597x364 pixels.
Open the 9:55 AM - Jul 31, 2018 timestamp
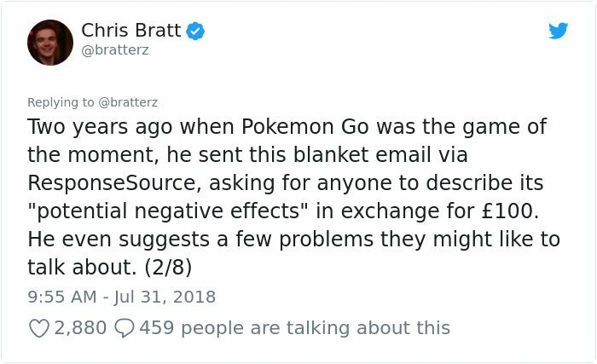121,297
